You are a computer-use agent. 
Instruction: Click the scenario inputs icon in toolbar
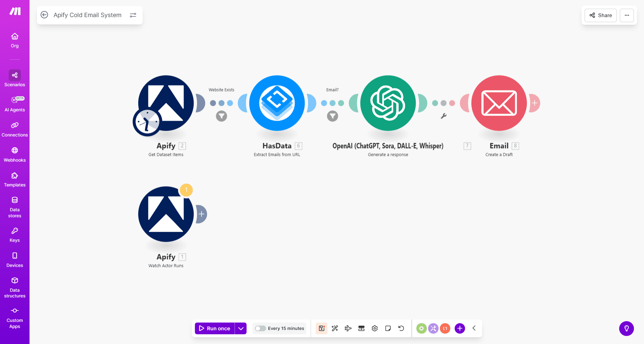pyautogui.click(x=361, y=329)
